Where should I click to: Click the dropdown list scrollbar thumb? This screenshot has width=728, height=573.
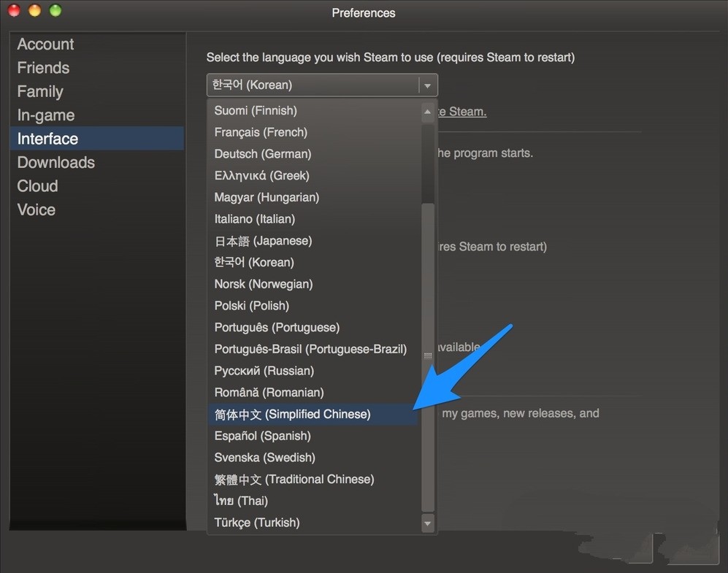[x=428, y=356]
